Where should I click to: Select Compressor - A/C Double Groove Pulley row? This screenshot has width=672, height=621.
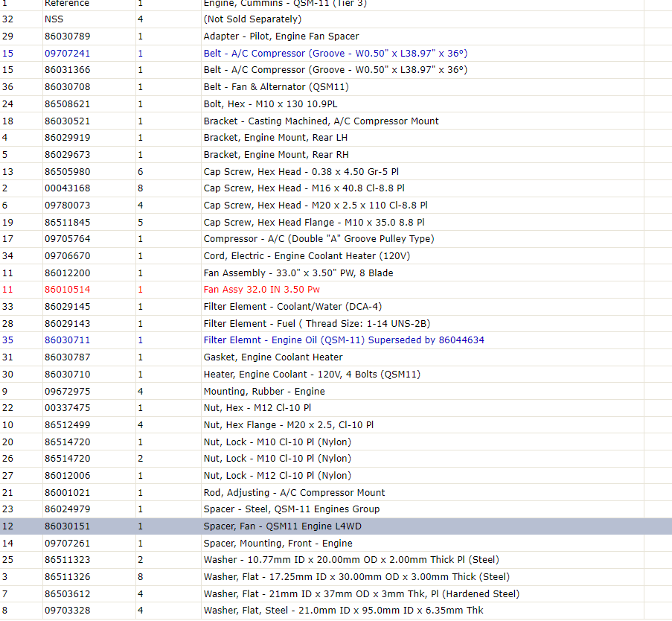(336, 239)
